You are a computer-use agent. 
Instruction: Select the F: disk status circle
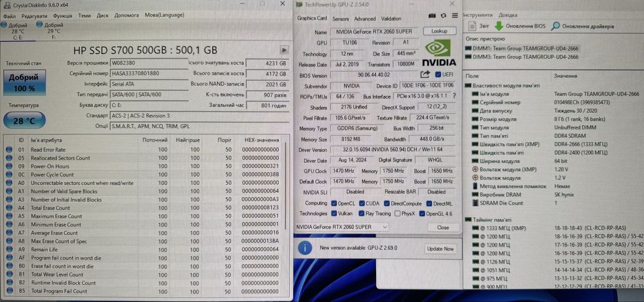click(x=39, y=24)
